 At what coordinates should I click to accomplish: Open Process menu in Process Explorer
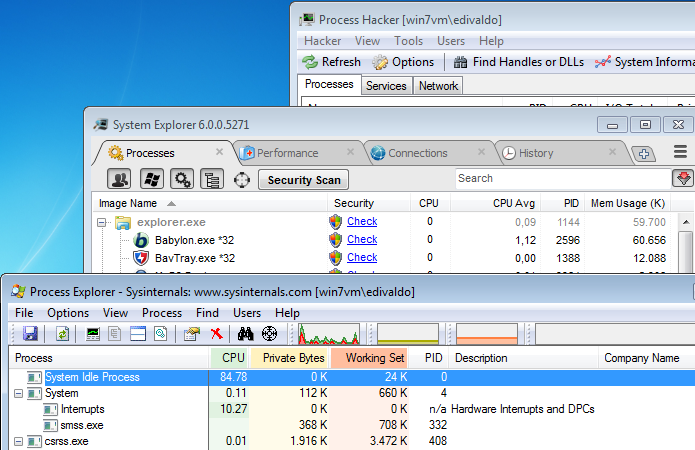coord(162,313)
